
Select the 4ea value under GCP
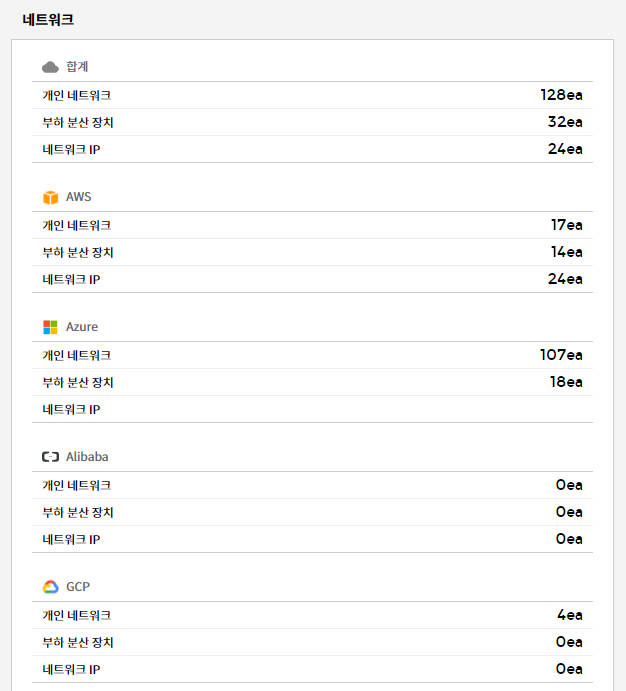pyautogui.click(x=570, y=615)
